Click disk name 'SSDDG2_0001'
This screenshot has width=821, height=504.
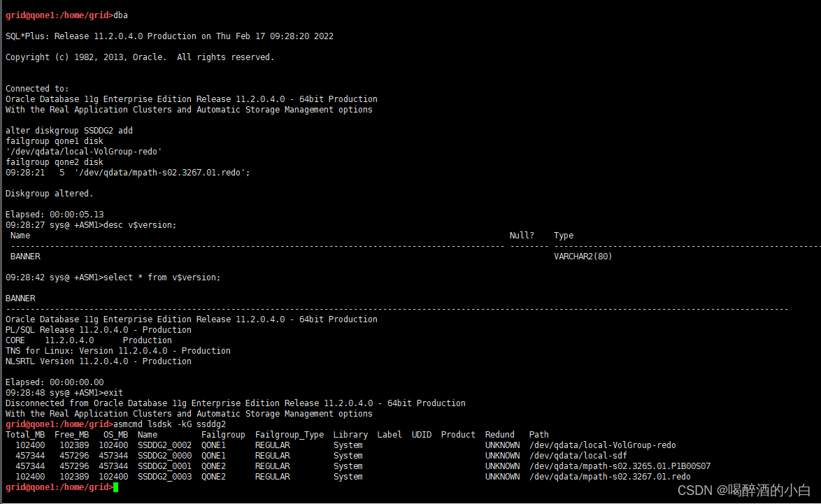[164, 466]
